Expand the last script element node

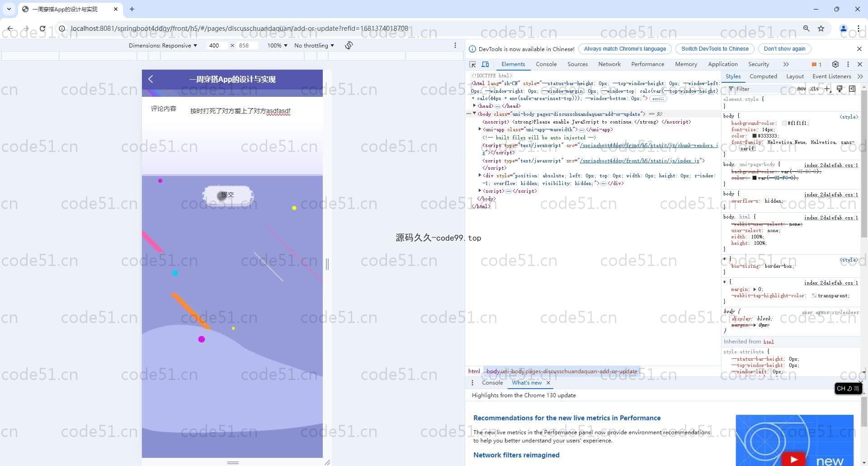coord(480,191)
